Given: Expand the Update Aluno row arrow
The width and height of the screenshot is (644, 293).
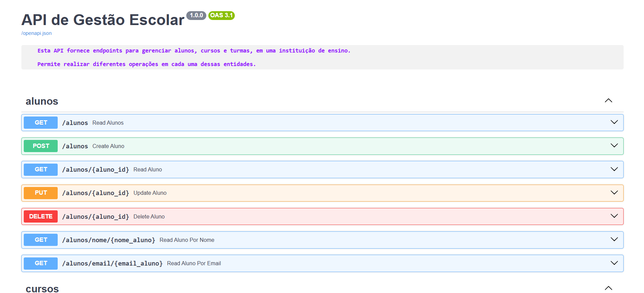Looking at the screenshot, I should click(614, 193).
